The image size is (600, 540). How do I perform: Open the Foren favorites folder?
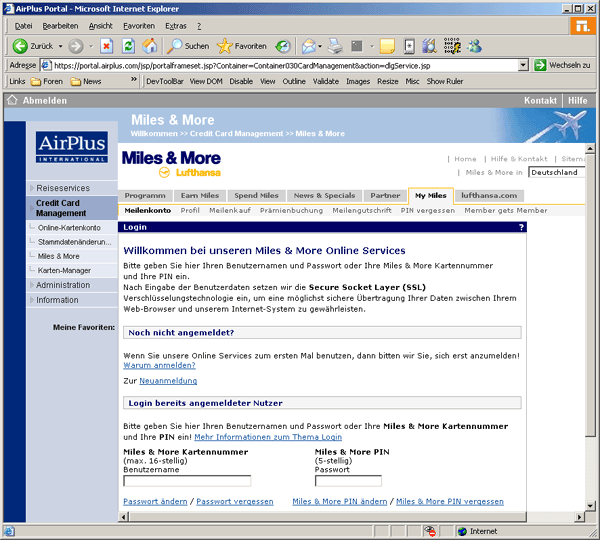[x=47, y=82]
